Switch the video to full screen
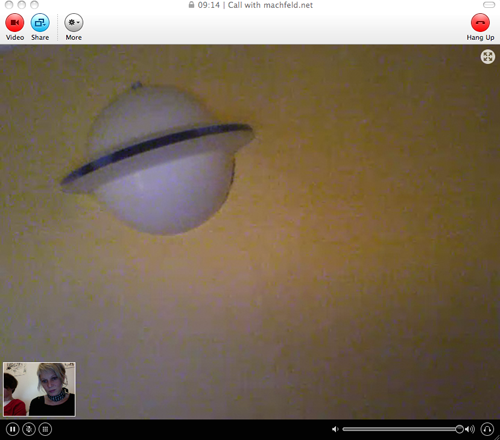Screen dimensions: 500x440 click(x=488, y=57)
